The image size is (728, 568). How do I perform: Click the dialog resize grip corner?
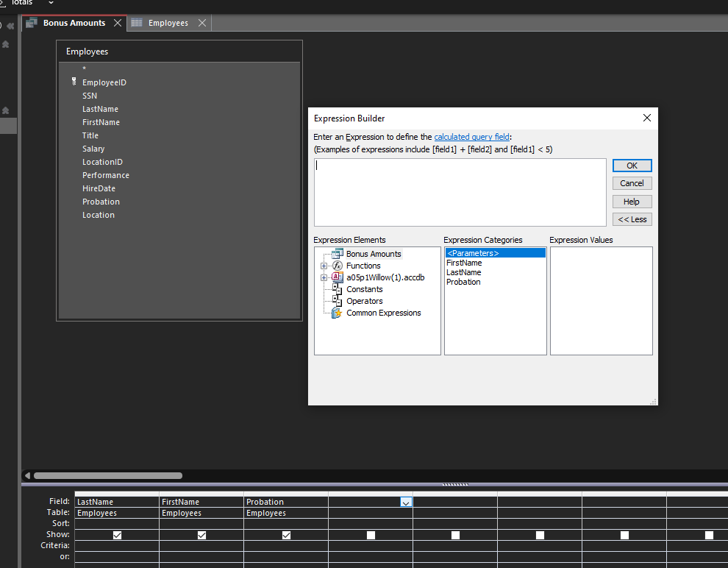tap(653, 401)
